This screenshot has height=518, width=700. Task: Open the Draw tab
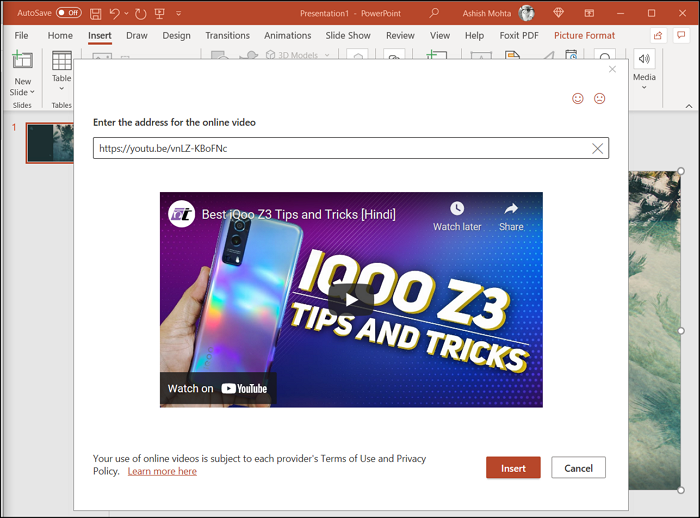click(137, 35)
